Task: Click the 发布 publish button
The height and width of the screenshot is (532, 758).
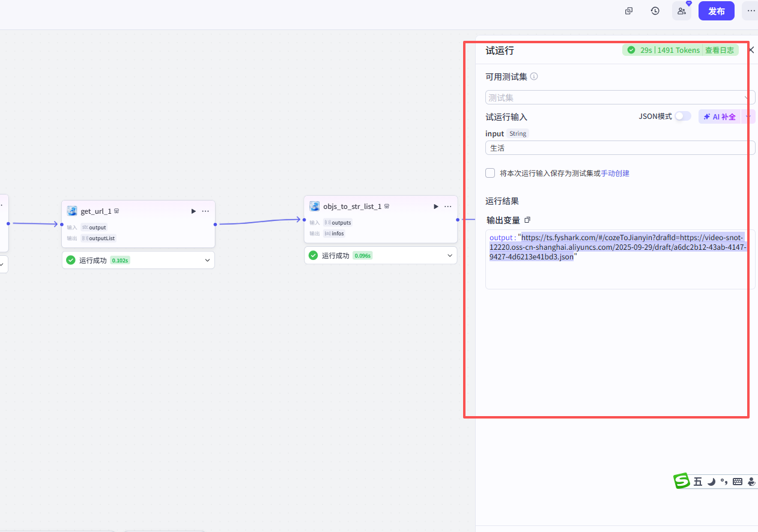Action: [x=717, y=11]
